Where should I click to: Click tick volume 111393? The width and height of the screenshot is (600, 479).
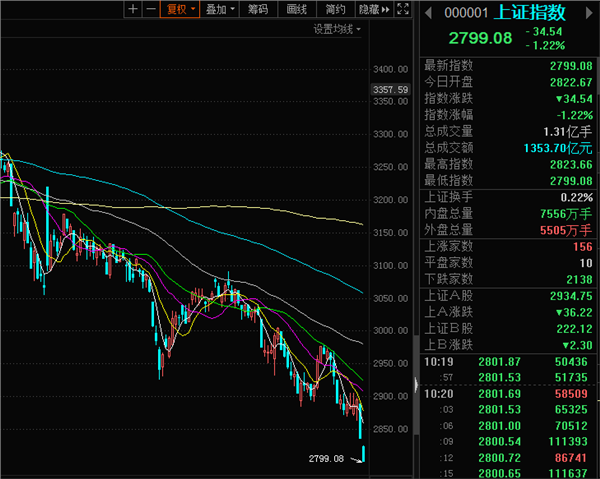568,442
